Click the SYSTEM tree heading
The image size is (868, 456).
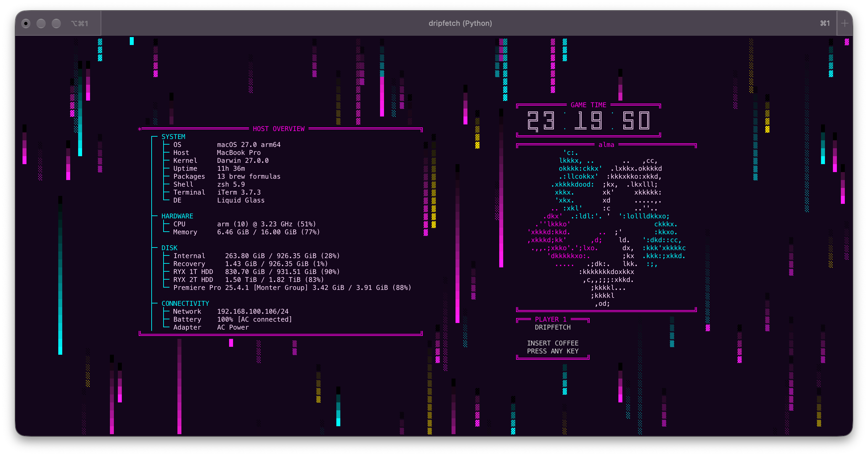173,137
